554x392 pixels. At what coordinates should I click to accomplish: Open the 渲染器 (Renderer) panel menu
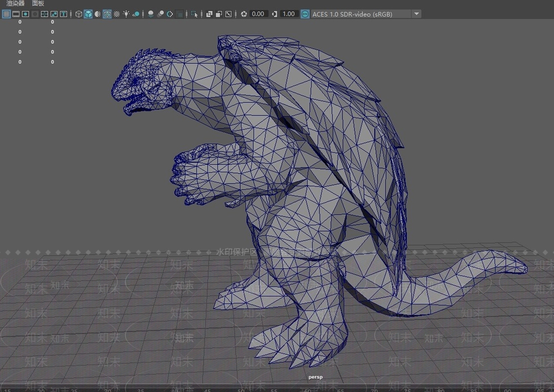(x=16, y=3)
